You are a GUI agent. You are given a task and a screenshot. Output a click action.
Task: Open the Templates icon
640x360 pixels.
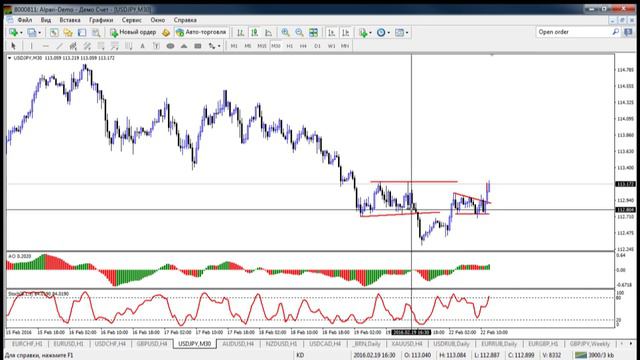point(399,33)
